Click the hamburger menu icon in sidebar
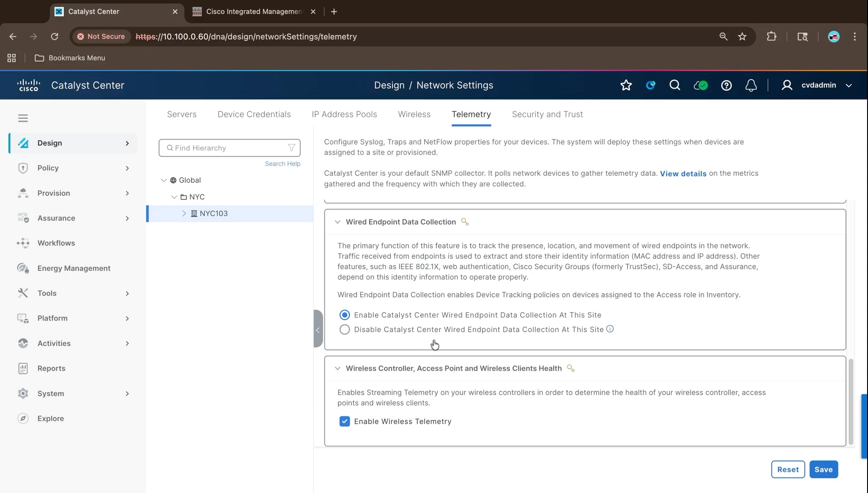The width and height of the screenshot is (868, 493). (23, 118)
